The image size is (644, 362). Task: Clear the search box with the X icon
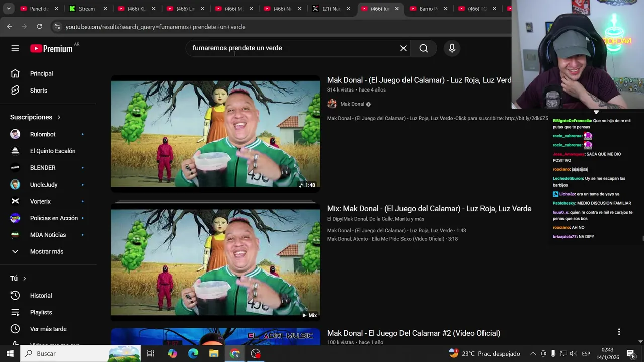(x=403, y=48)
